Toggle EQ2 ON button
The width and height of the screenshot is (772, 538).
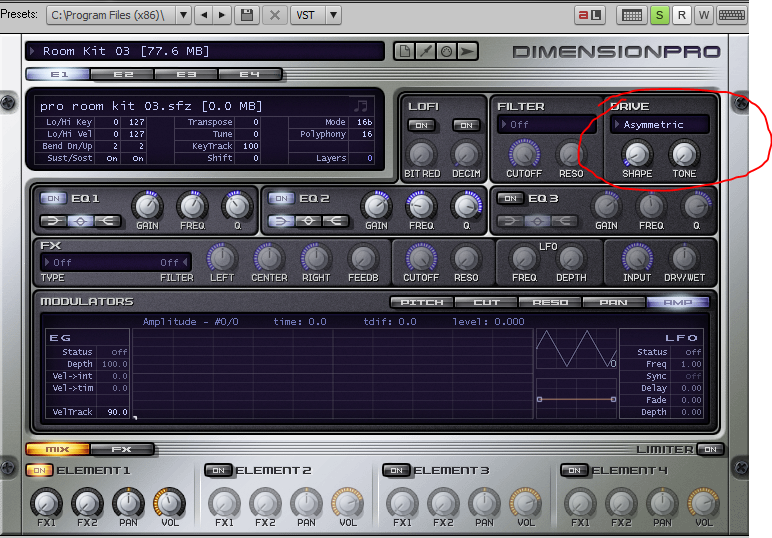coord(281,198)
